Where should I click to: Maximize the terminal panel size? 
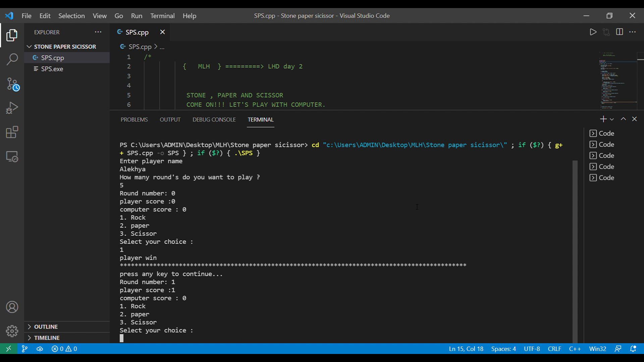623,119
